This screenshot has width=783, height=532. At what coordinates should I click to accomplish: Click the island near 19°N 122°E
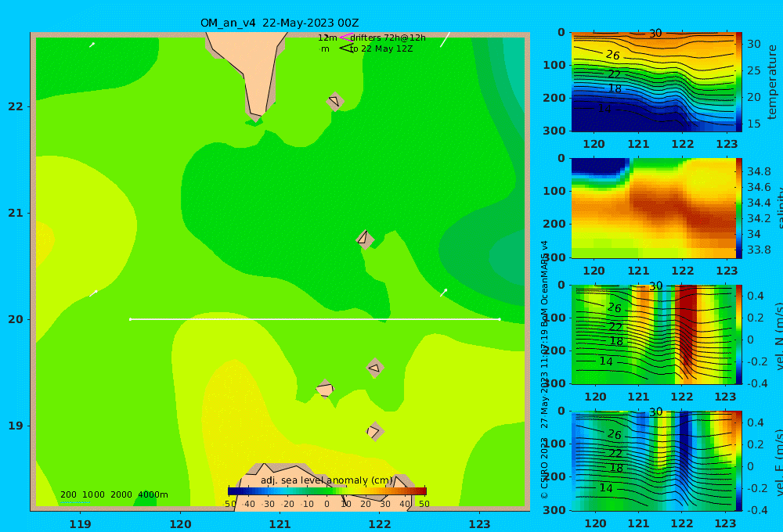click(x=375, y=431)
